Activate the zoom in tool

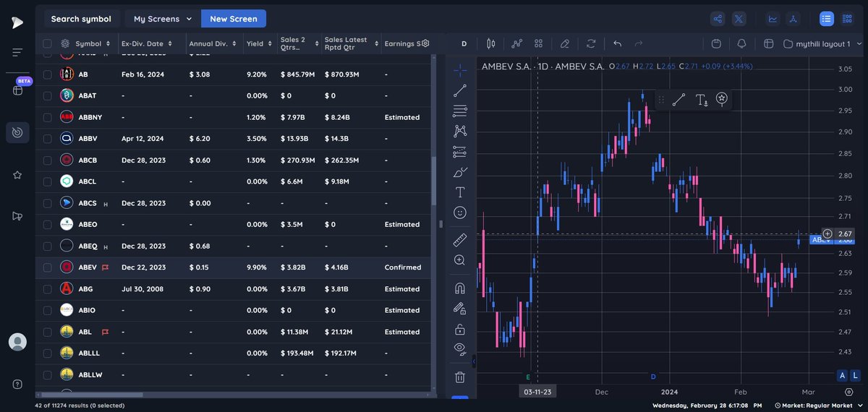pos(460,260)
